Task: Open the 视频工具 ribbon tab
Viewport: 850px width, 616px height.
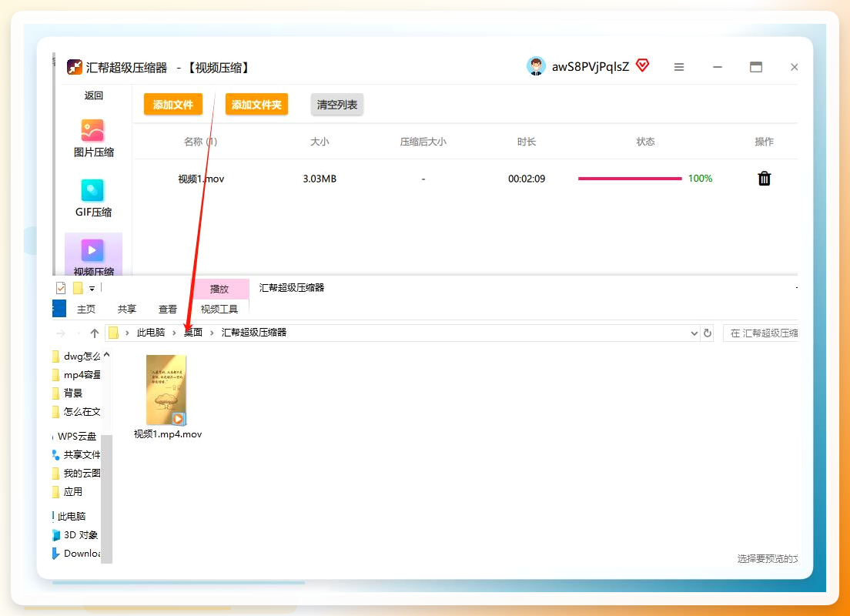Action: coord(219,309)
